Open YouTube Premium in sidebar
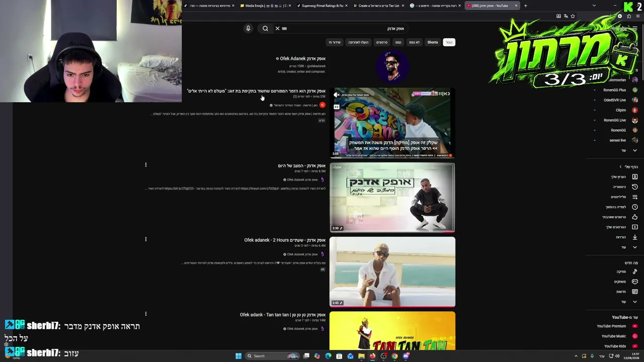This screenshot has width=644, height=362. pyautogui.click(x=616, y=326)
